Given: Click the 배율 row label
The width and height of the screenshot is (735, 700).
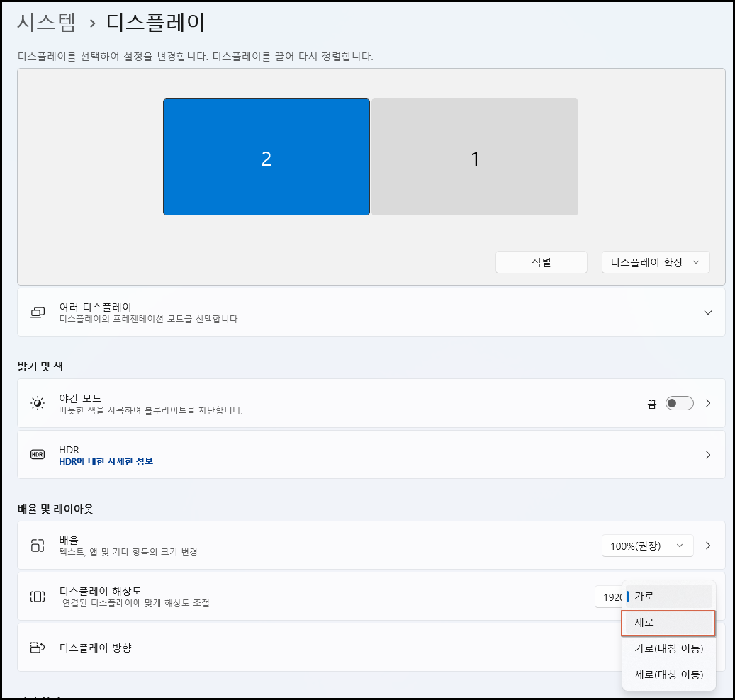Looking at the screenshot, I should click(69, 540).
